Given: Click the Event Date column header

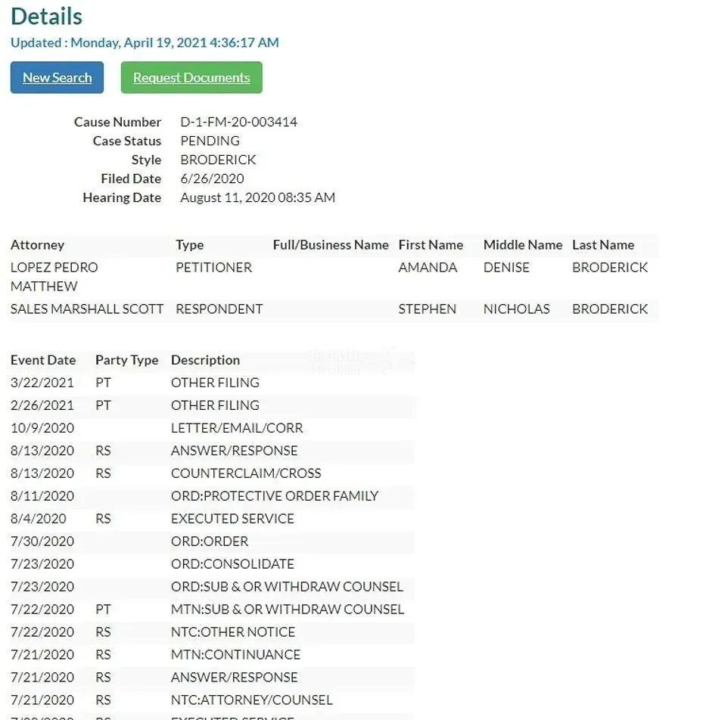Looking at the screenshot, I should pyautogui.click(x=43, y=360).
